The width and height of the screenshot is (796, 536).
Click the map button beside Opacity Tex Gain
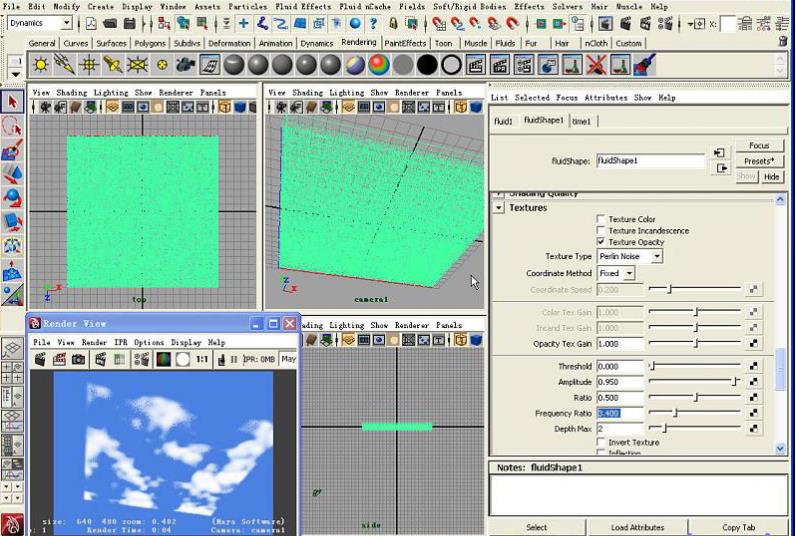tap(753, 344)
